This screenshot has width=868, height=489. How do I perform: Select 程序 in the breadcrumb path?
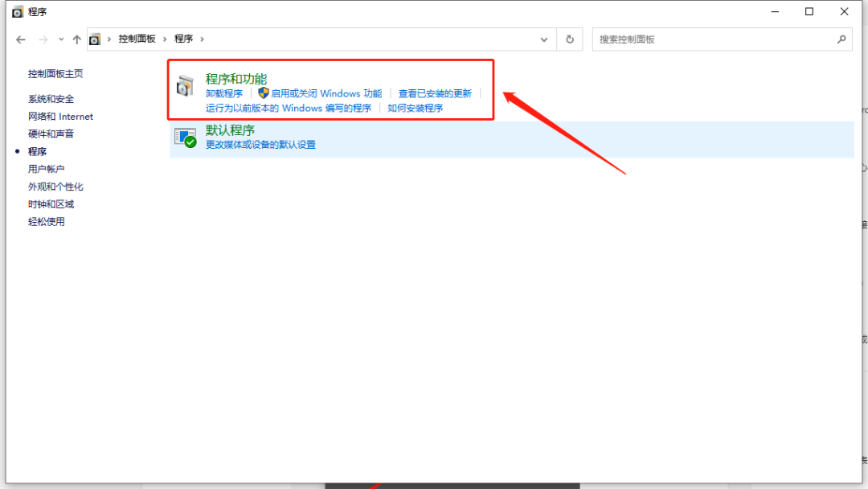184,39
